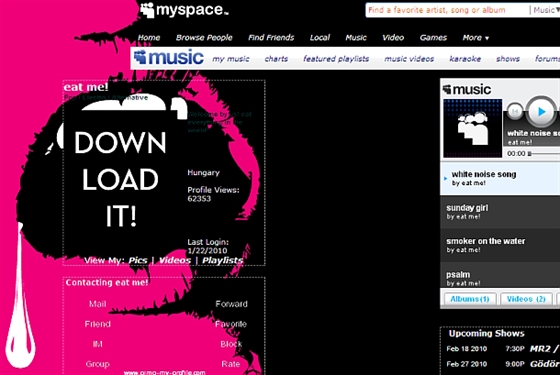560x375 pixels.
Task: Click the album artwork in music player
Action: pyautogui.click(x=472, y=129)
